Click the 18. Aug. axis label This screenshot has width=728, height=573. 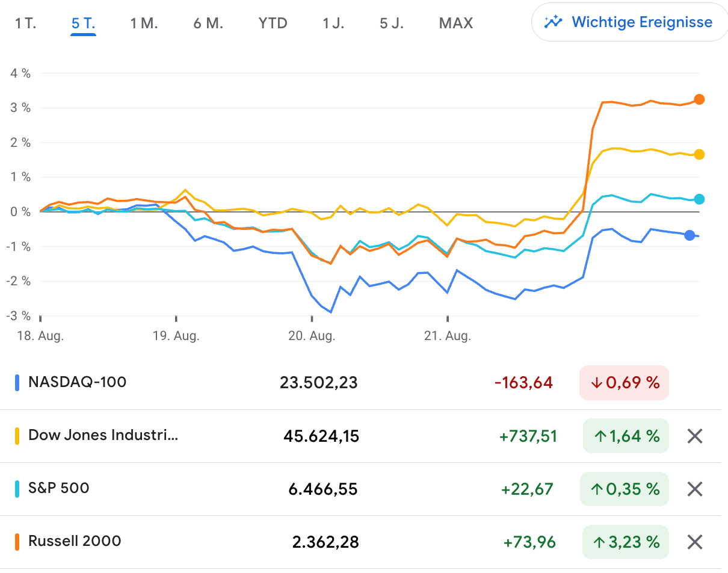pos(40,336)
